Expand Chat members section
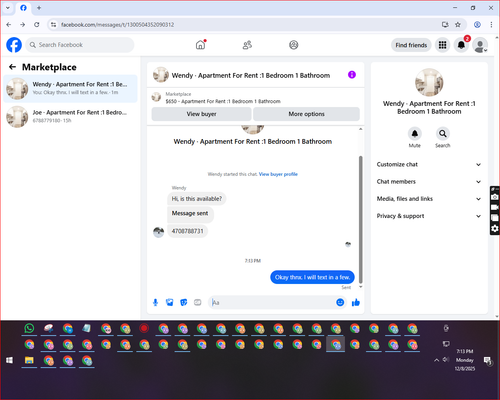 point(429,182)
